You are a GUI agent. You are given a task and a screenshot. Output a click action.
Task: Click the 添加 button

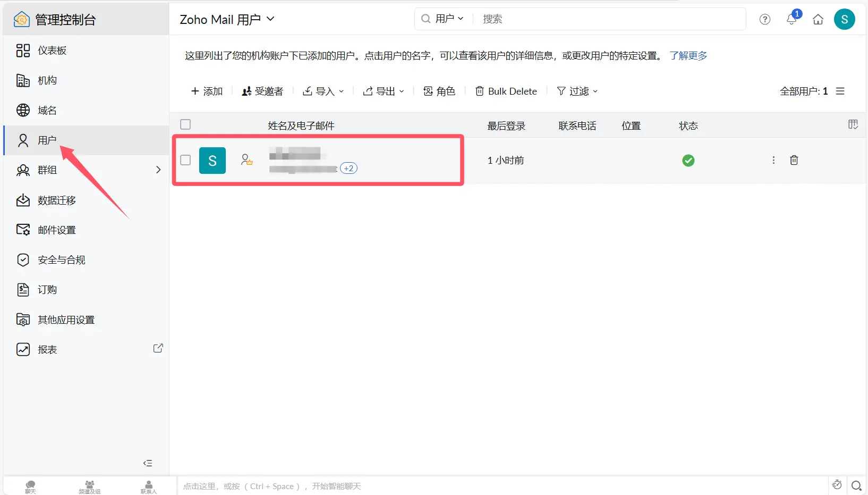[x=207, y=91]
